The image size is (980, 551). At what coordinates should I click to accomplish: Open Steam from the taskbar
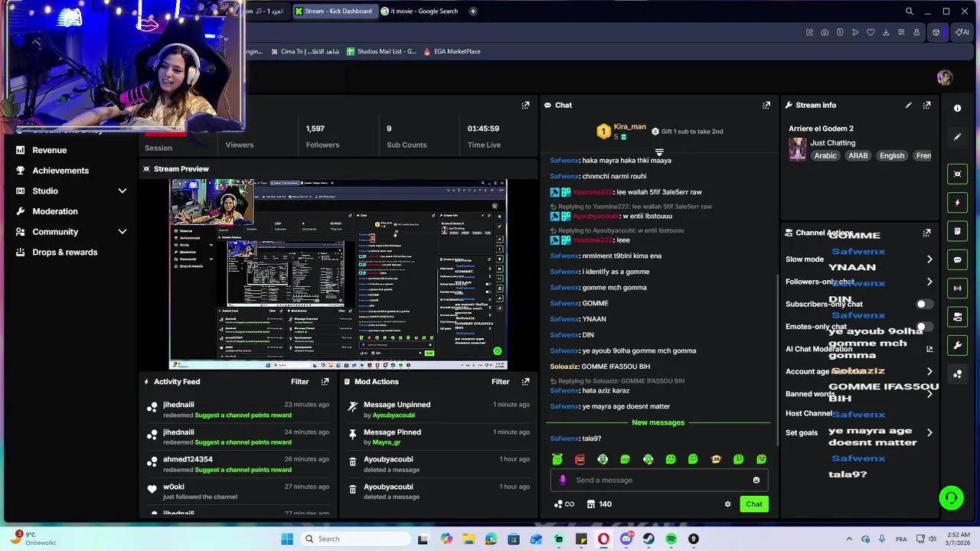point(648,539)
